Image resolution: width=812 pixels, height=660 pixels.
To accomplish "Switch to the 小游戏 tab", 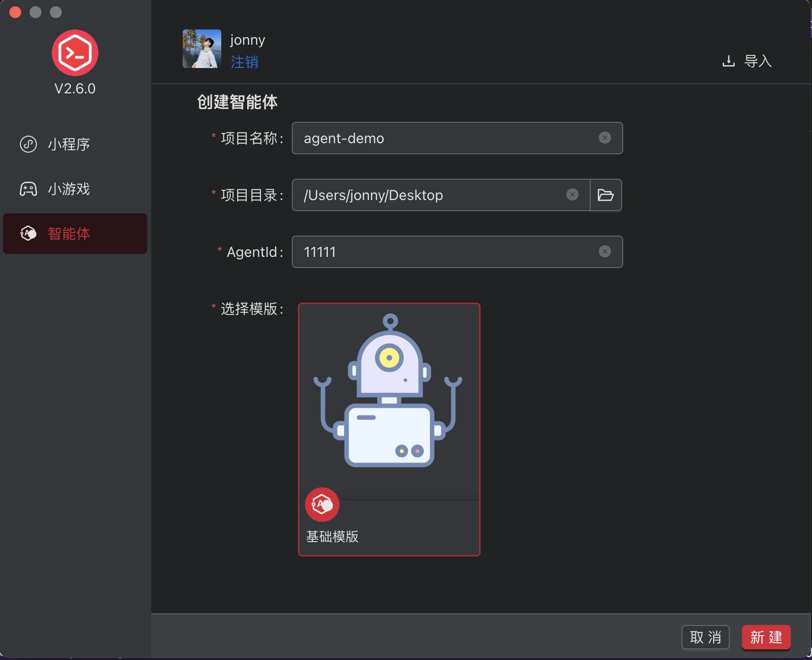I will 68,189.
